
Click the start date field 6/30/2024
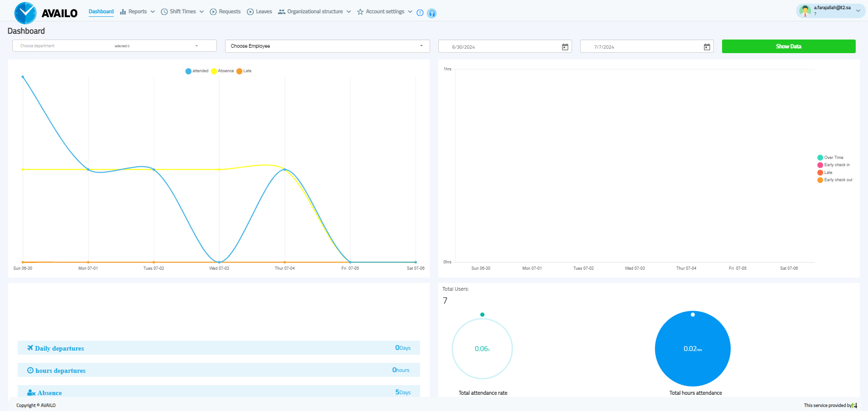click(x=505, y=47)
